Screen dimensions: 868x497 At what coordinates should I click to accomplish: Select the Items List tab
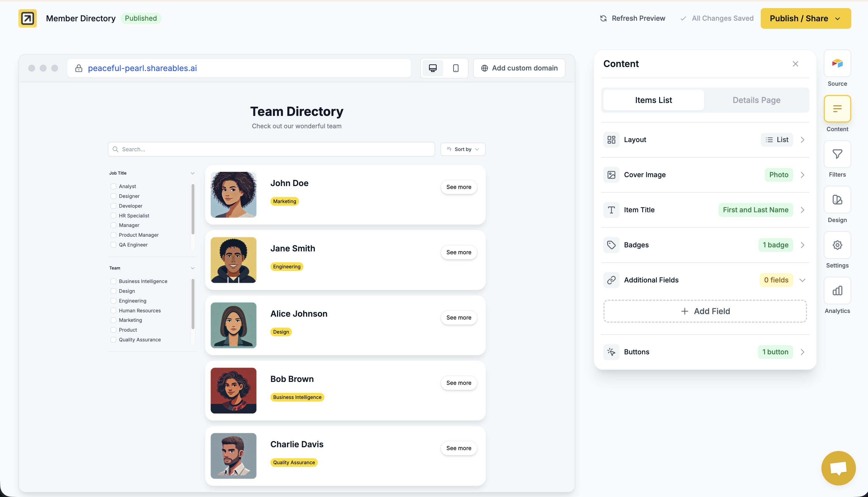tap(653, 100)
